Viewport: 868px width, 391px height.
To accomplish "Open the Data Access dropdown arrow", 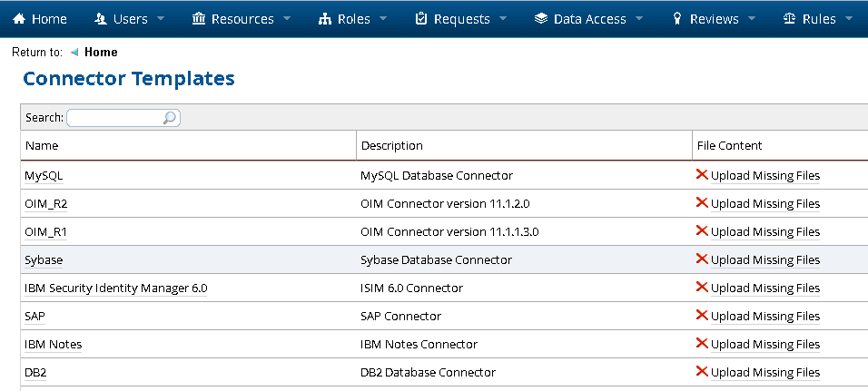I will tap(639, 19).
